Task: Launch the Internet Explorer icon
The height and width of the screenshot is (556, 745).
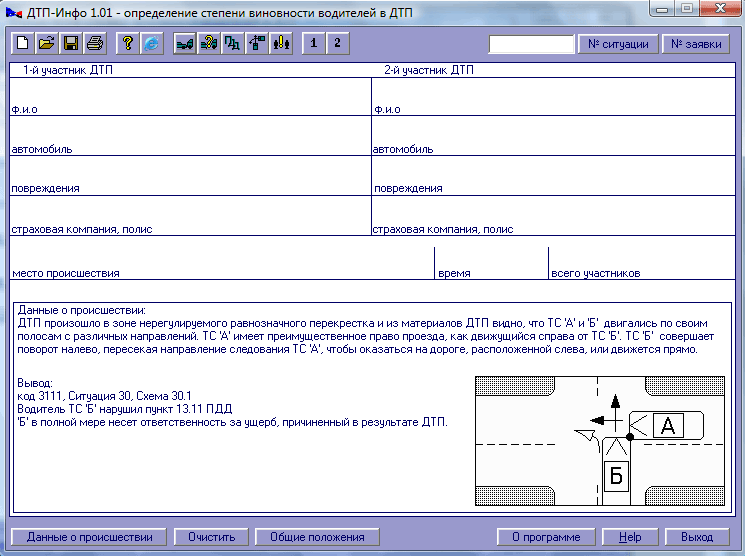Action: (x=152, y=43)
